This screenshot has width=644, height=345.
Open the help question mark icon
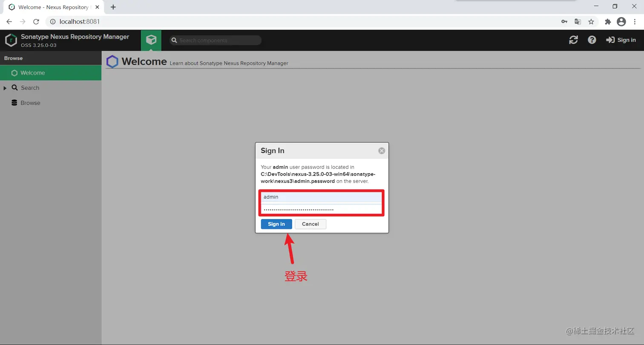592,40
